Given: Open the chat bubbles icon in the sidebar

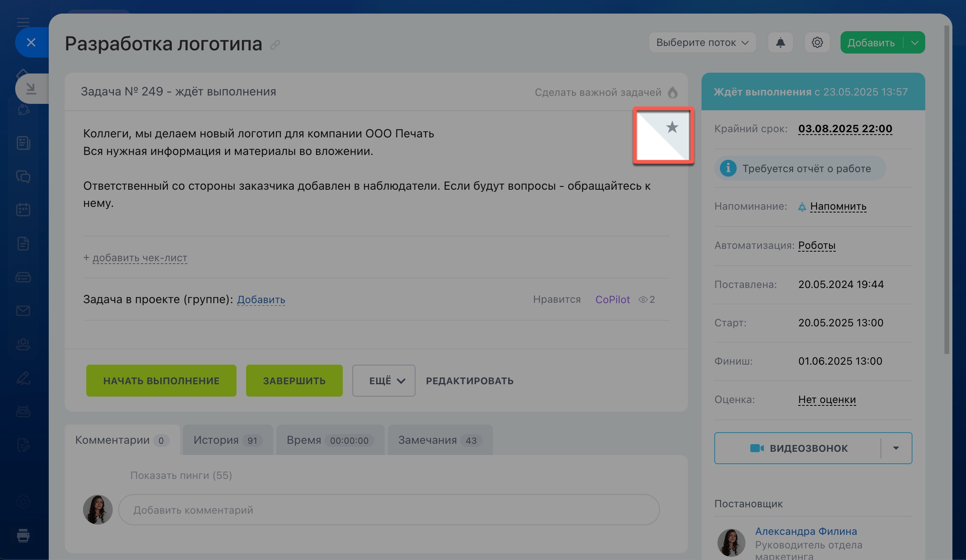Looking at the screenshot, I should click(x=23, y=176).
